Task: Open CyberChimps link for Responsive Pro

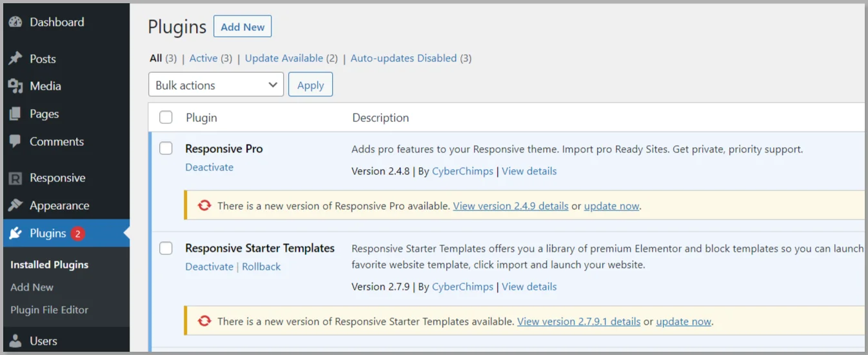Action: [x=462, y=171]
